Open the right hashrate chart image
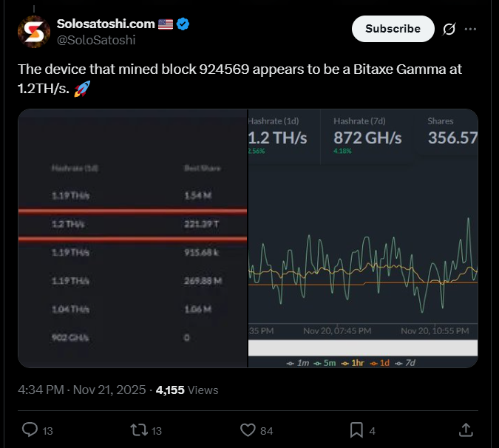499x448 pixels. pyautogui.click(x=362, y=238)
